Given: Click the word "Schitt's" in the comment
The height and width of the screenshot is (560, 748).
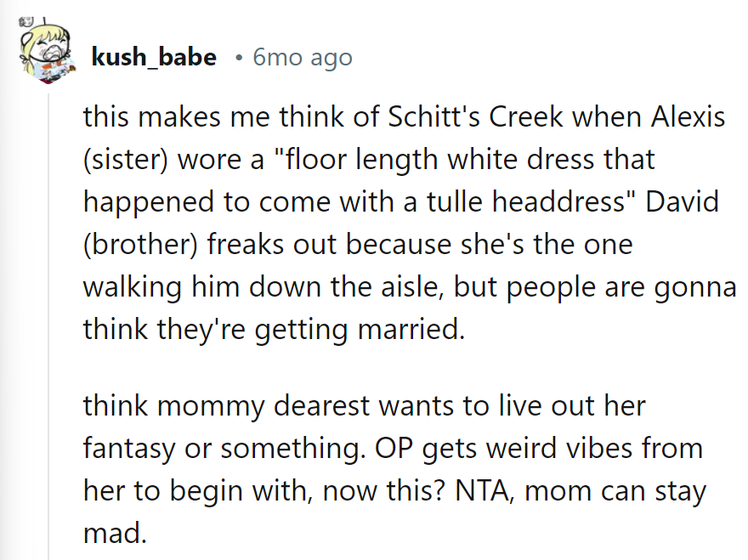Looking at the screenshot, I should pos(433,116).
